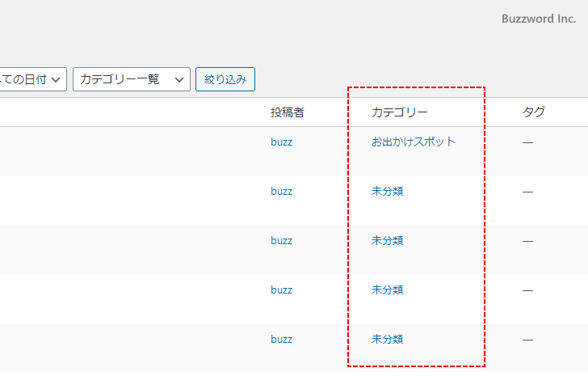Open the お出かけスポット category link
The width and height of the screenshot is (588, 372).
(x=414, y=142)
